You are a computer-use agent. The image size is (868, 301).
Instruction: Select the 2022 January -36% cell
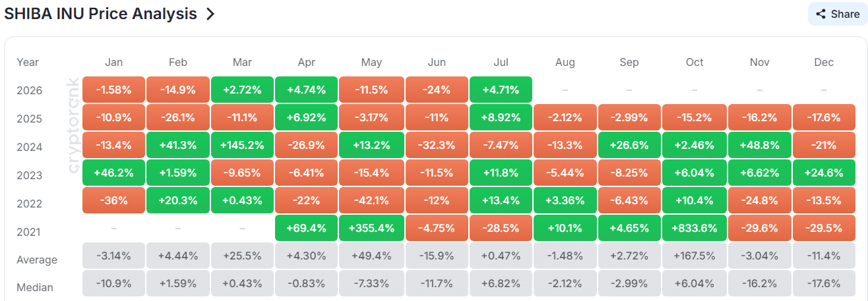click(114, 200)
